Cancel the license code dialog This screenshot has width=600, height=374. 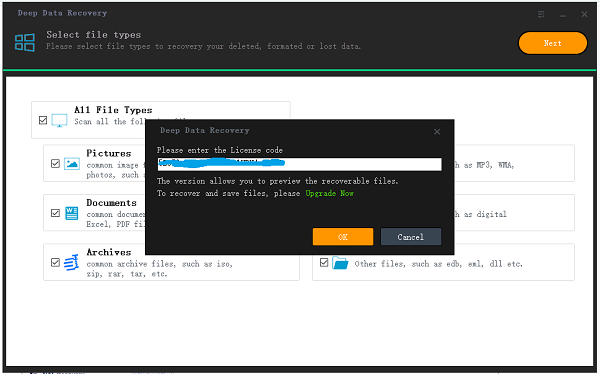tap(411, 237)
